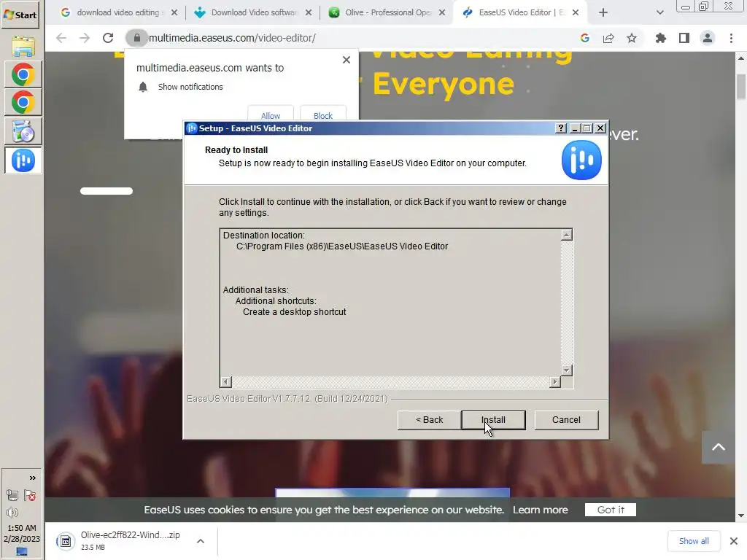
Task: Go forward in browser history
Action: (85, 38)
